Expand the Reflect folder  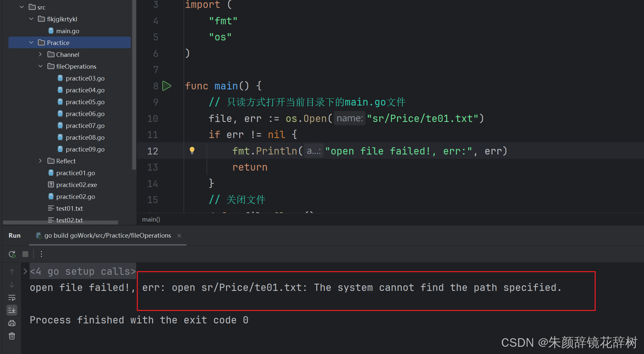40,161
